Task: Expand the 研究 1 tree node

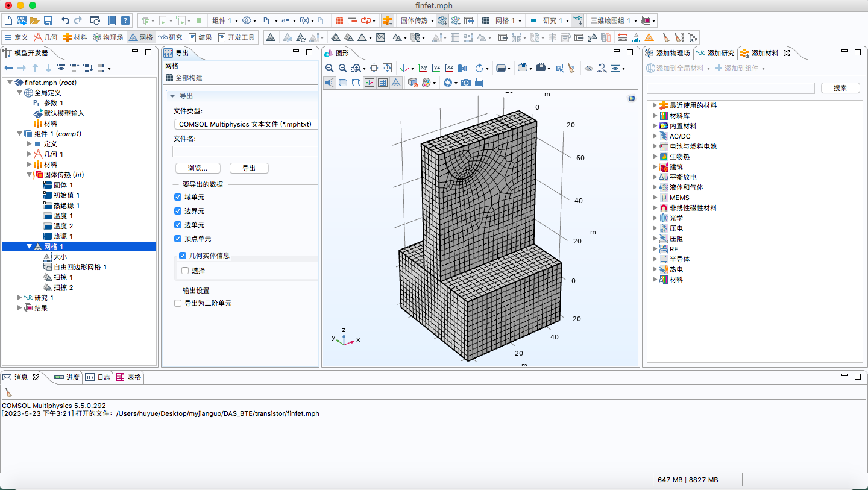Action: (20, 298)
